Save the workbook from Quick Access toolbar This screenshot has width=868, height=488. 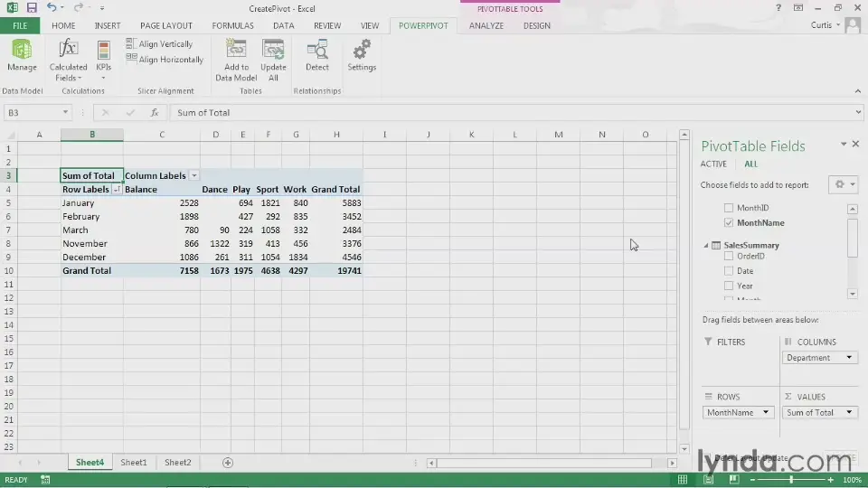(x=32, y=8)
